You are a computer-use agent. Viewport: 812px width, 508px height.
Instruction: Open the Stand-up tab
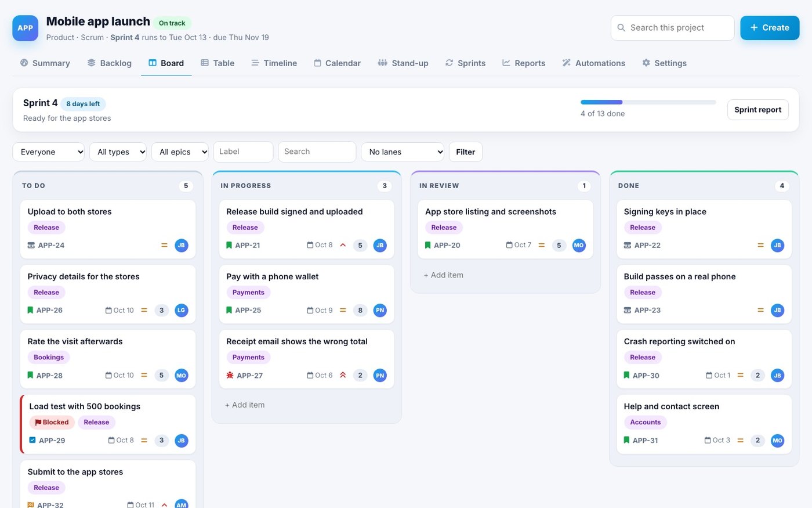[403, 63]
